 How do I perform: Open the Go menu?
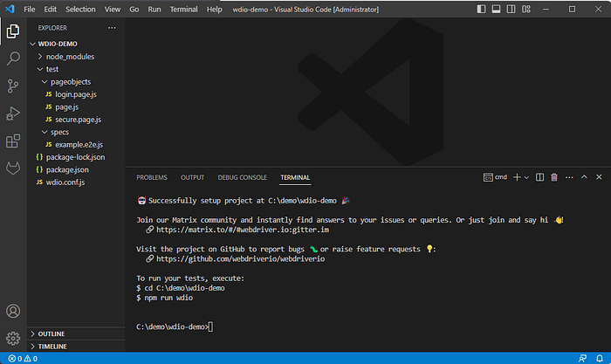tap(134, 10)
